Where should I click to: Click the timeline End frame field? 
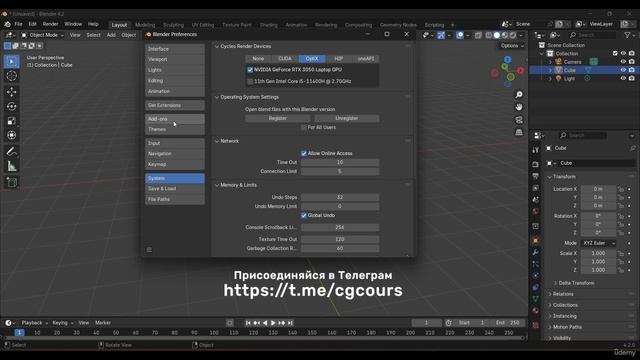tap(508, 323)
